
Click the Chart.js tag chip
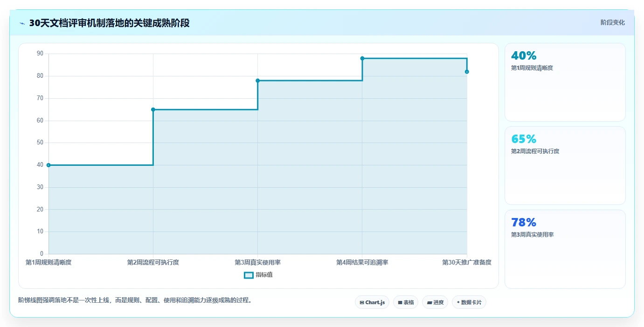372,302
